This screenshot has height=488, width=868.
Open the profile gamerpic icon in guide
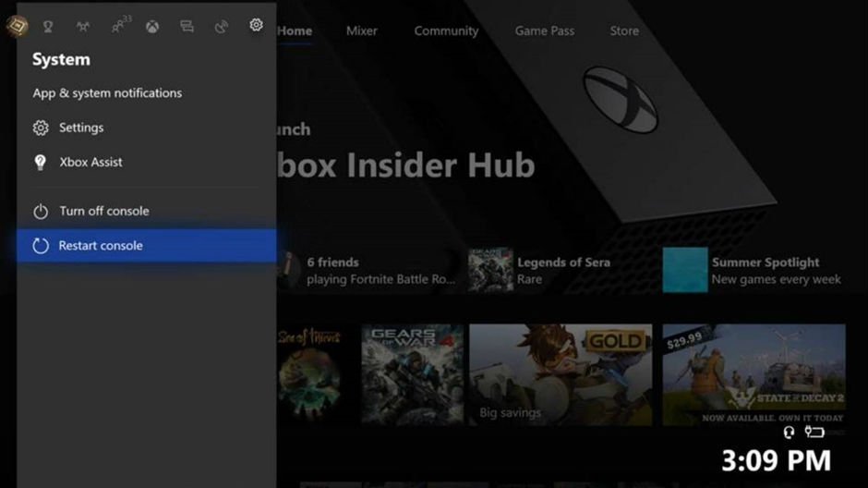[17, 26]
